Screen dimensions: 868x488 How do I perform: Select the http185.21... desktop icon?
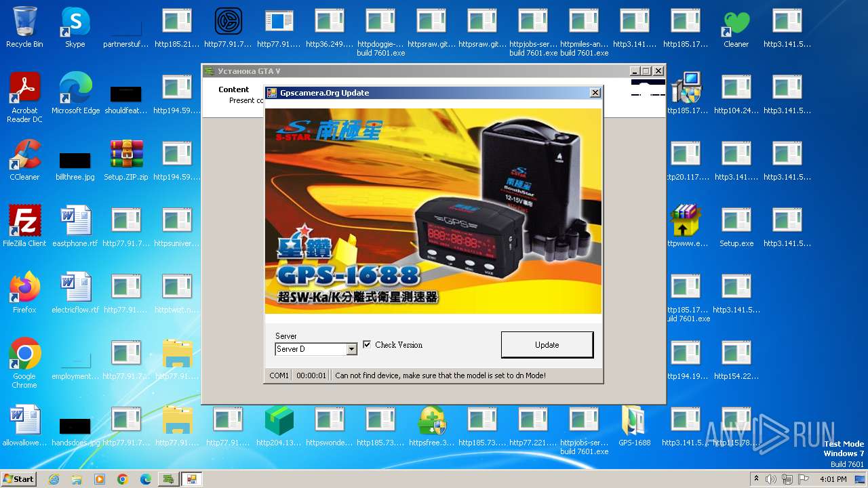tap(177, 28)
